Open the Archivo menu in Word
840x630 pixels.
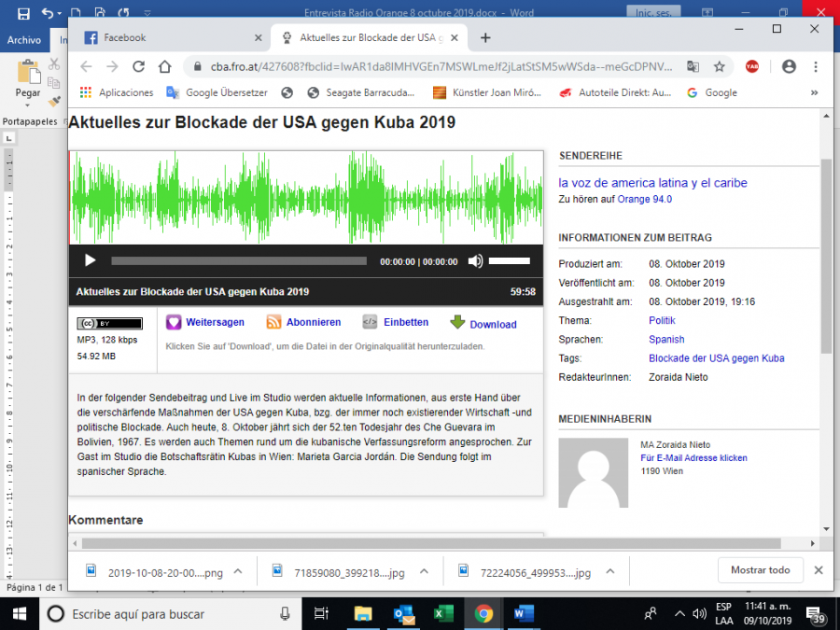coord(24,40)
